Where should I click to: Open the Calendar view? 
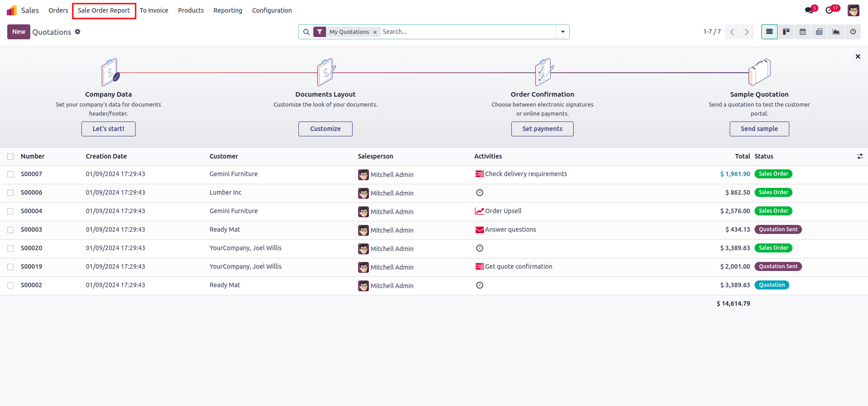[x=802, y=32]
